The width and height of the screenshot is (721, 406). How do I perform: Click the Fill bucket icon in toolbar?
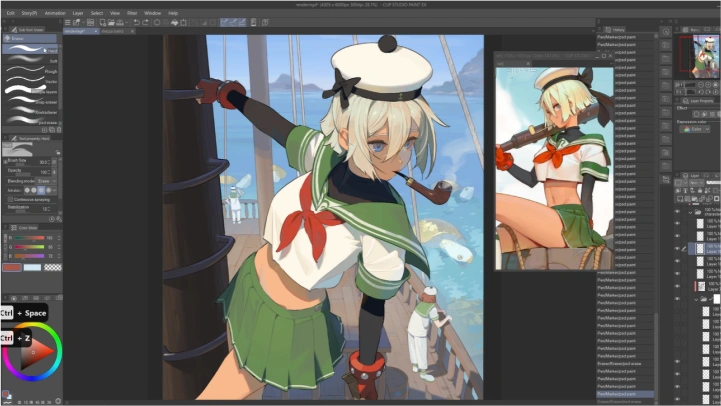coord(175,22)
